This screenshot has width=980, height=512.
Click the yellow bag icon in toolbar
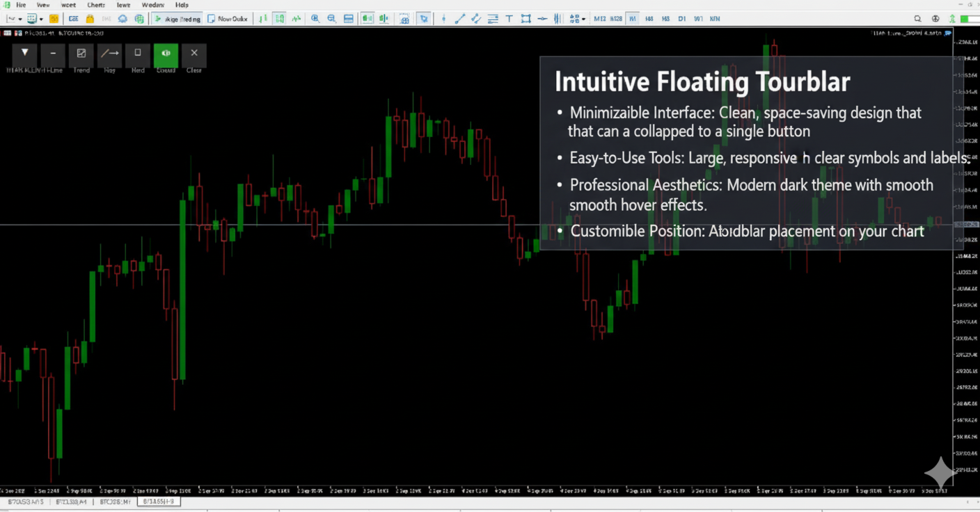tap(90, 19)
